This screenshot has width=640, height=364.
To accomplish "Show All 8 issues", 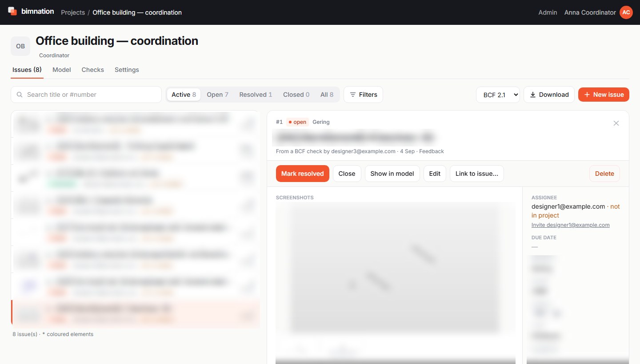I will click(x=327, y=95).
